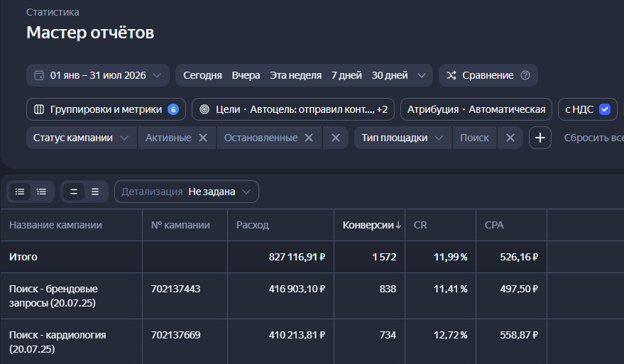Select the 7 дней period
The width and height of the screenshot is (624, 364).
tap(346, 75)
